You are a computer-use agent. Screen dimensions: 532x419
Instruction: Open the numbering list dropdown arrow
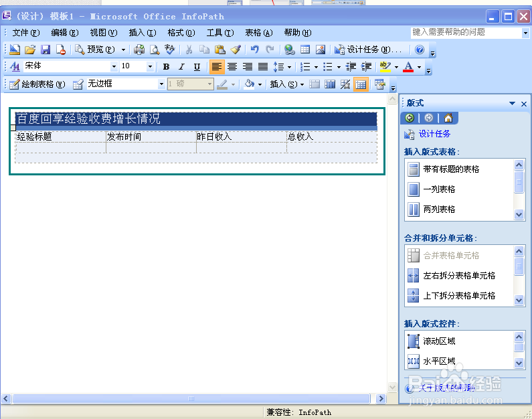[x=316, y=67]
